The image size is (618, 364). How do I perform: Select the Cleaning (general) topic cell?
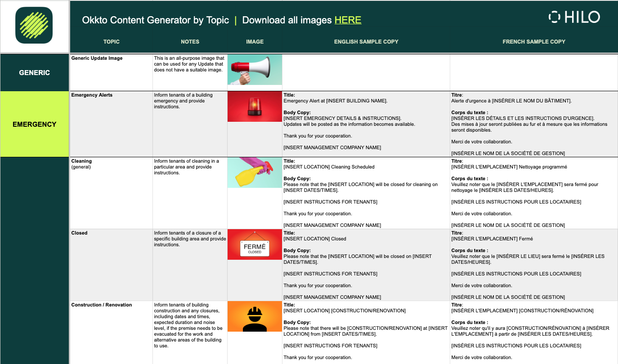pyautogui.click(x=111, y=193)
